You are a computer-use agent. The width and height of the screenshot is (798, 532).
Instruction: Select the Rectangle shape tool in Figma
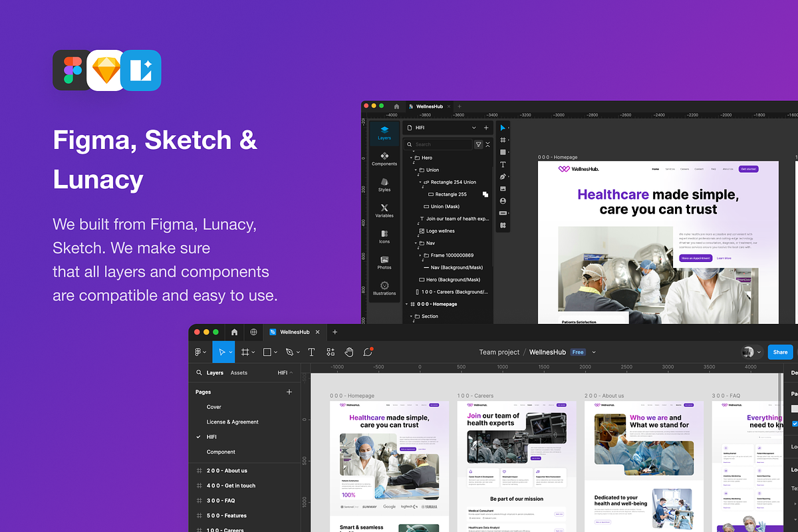267,352
